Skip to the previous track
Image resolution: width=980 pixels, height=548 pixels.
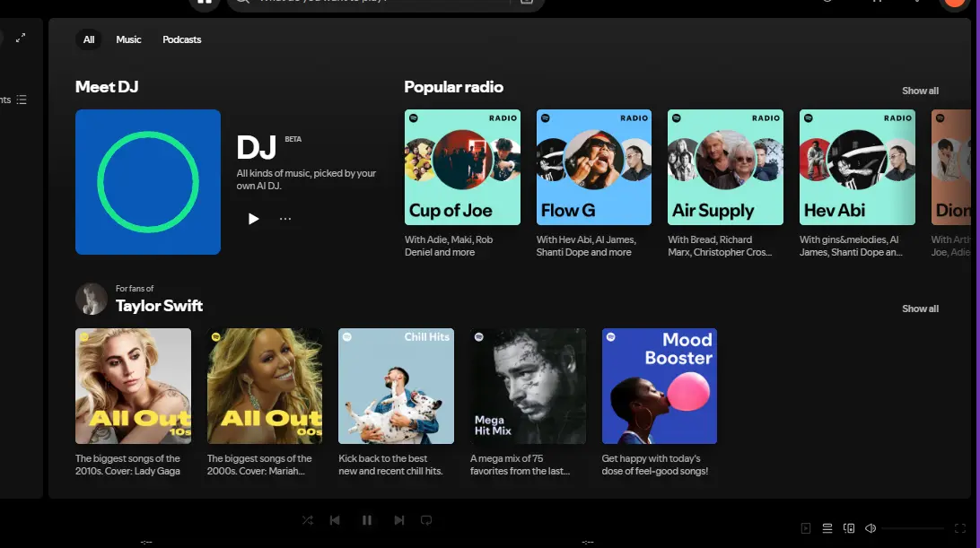(x=335, y=520)
